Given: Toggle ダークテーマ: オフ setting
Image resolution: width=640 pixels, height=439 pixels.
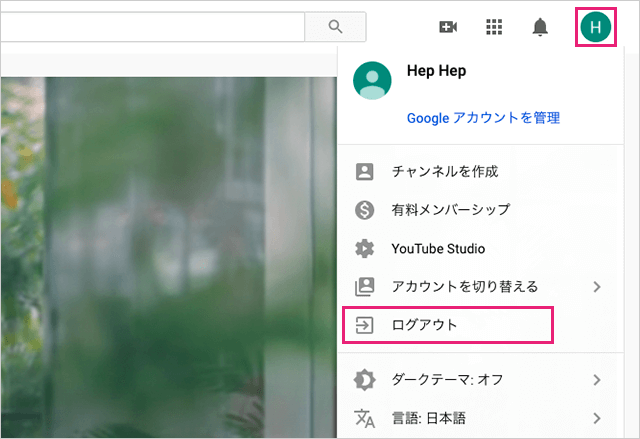Looking at the screenshot, I should [x=447, y=380].
